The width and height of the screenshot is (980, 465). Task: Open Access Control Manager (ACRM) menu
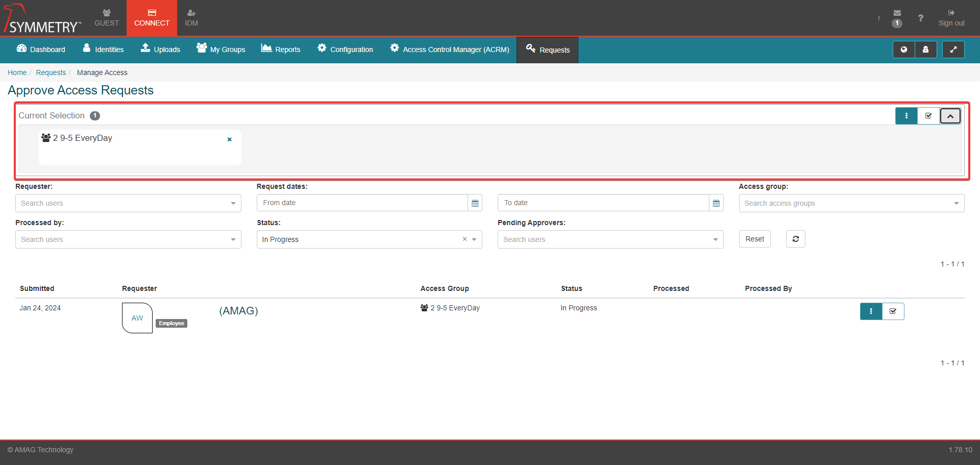click(450, 50)
